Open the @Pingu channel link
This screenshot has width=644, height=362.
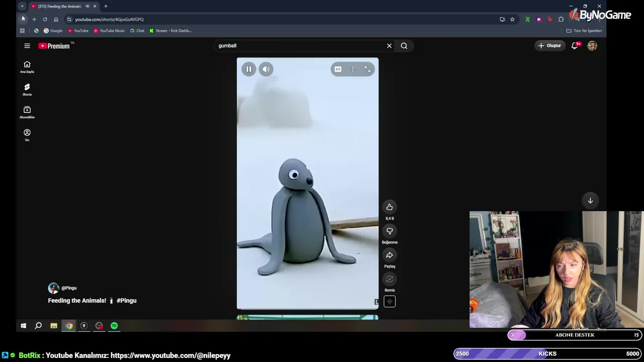click(69, 288)
